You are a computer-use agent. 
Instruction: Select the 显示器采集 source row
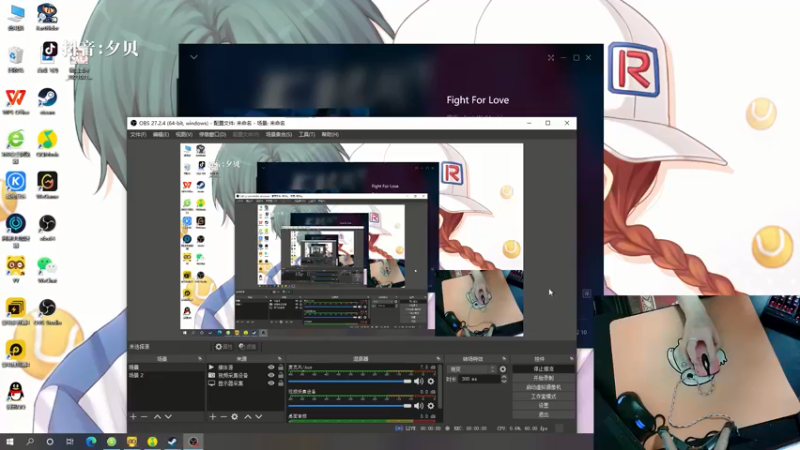point(245,383)
